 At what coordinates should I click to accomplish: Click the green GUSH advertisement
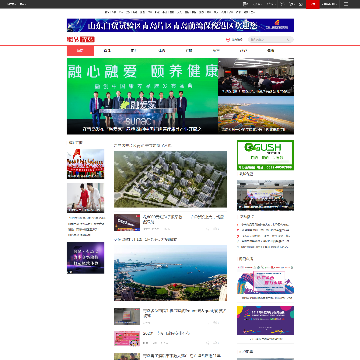[x=265, y=155]
